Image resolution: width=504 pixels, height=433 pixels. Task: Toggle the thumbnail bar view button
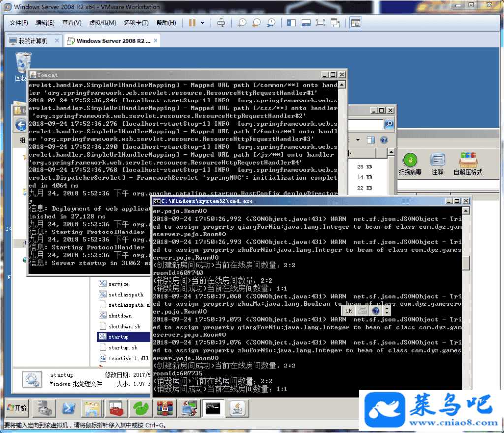pyautogui.click(x=306, y=23)
